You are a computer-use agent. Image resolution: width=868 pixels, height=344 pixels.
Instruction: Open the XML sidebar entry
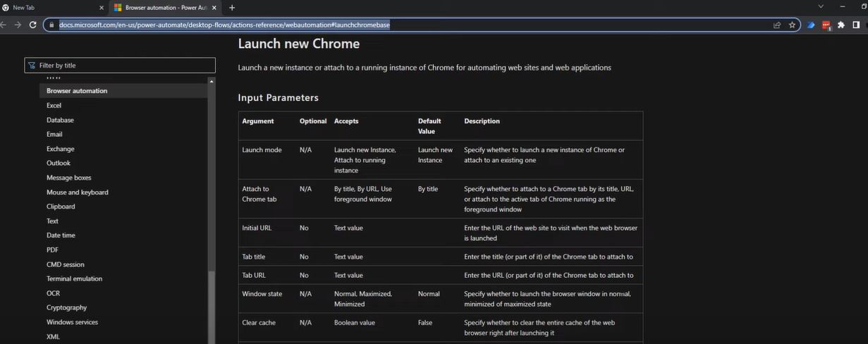pos(53,336)
